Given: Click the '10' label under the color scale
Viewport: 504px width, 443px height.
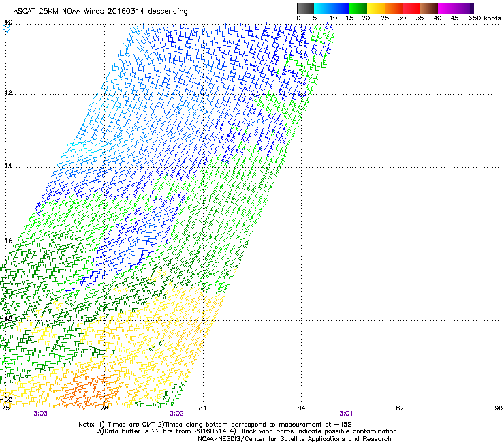Looking at the screenshot, I should (333, 18).
